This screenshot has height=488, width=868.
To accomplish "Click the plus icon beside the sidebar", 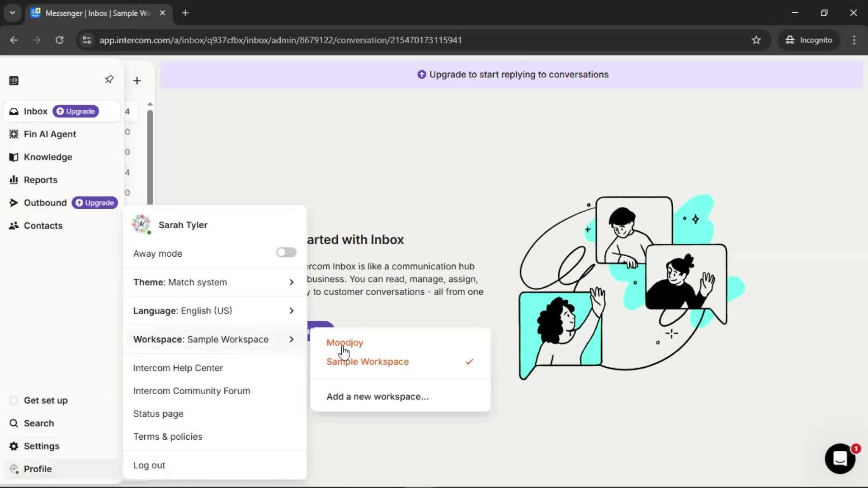I will [137, 81].
